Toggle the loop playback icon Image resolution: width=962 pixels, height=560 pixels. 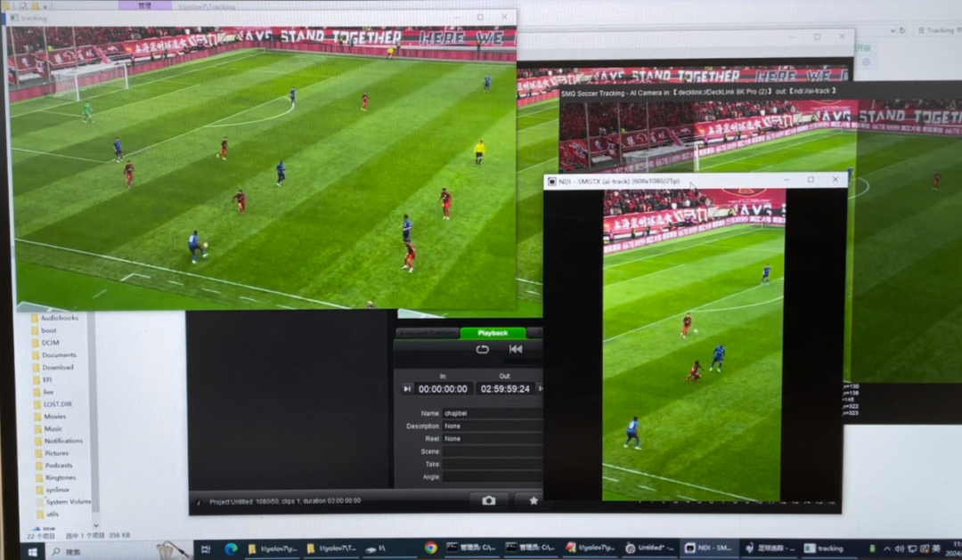tap(482, 350)
